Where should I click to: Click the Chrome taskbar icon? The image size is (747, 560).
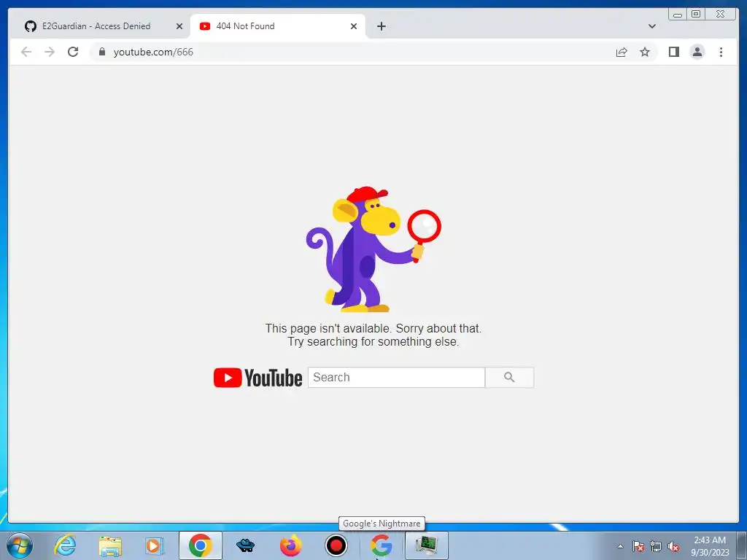tap(200, 545)
